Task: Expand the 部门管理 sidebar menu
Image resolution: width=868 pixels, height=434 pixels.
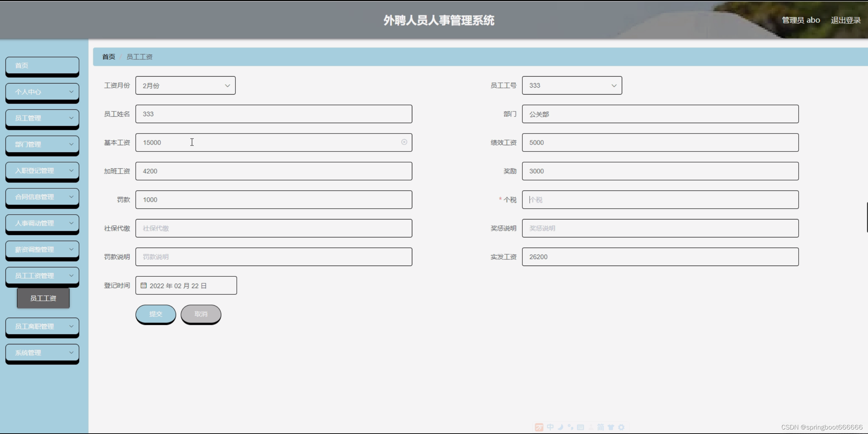Action: pyautogui.click(x=42, y=144)
